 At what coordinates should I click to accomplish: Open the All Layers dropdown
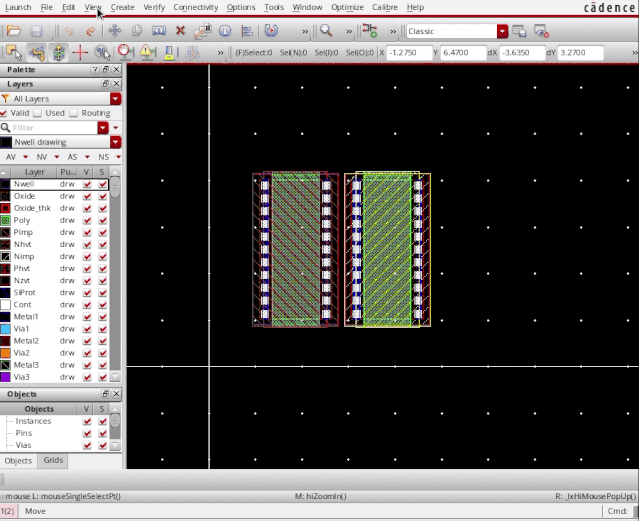116,99
